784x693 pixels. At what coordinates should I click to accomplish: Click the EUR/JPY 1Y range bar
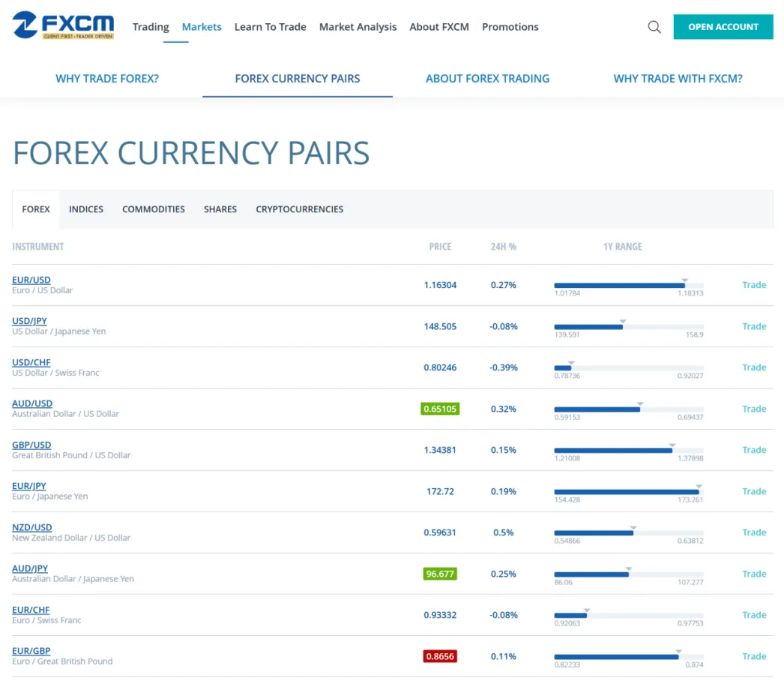pos(629,492)
